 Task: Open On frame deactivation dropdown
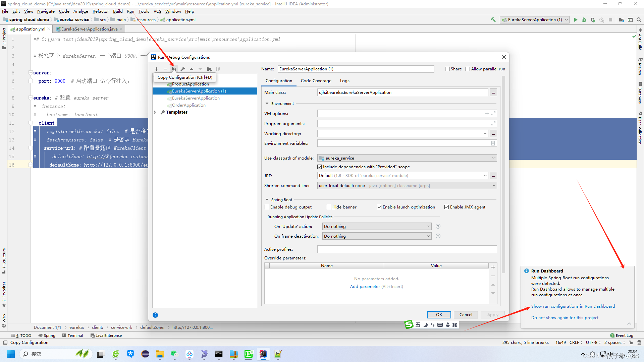(377, 236)
